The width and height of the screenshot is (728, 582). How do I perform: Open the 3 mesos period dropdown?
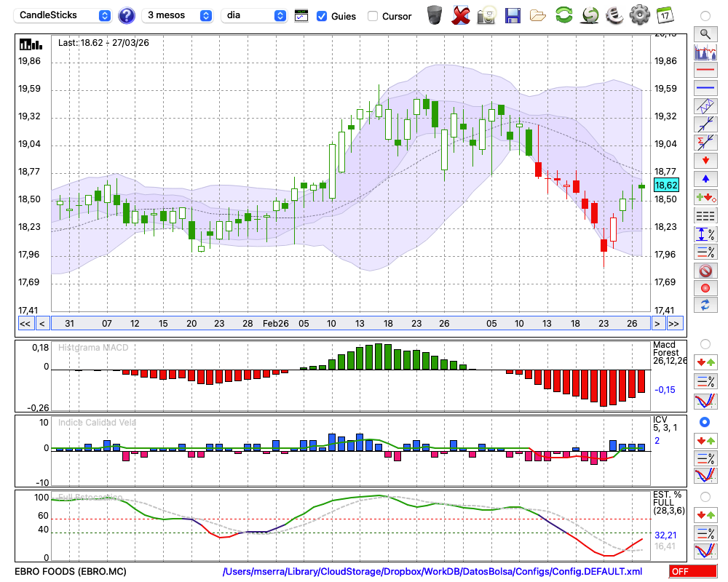177,15
